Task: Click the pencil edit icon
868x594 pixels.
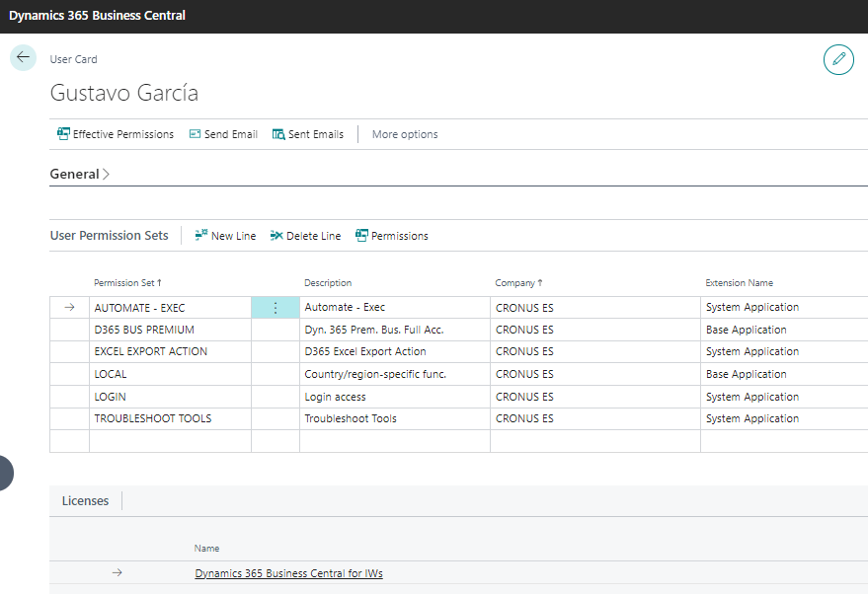Action: tap(838, 59)
